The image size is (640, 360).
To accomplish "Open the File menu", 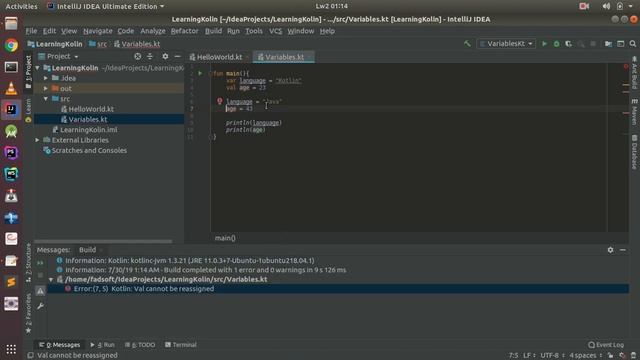I will point(31,31).
